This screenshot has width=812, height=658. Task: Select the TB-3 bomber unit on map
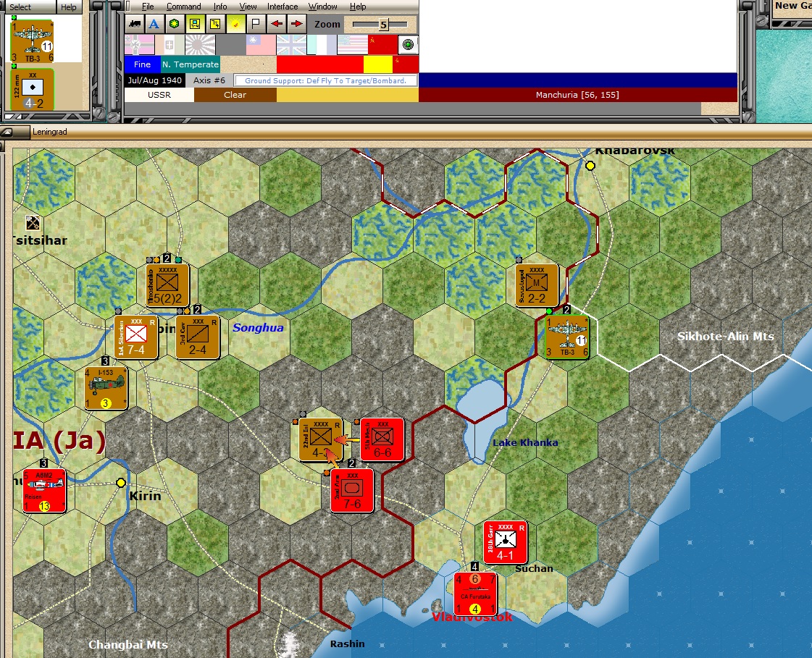[567, 337]
